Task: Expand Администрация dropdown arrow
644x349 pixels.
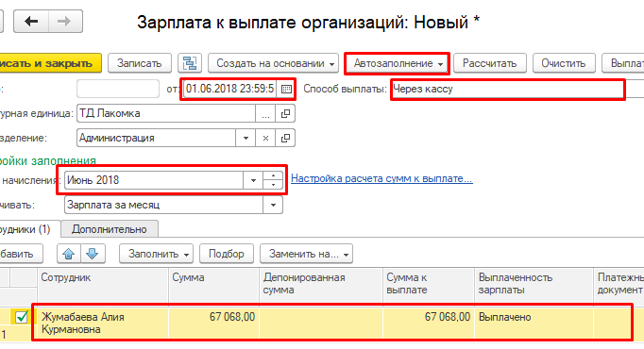Action: [x=246, y=139]
